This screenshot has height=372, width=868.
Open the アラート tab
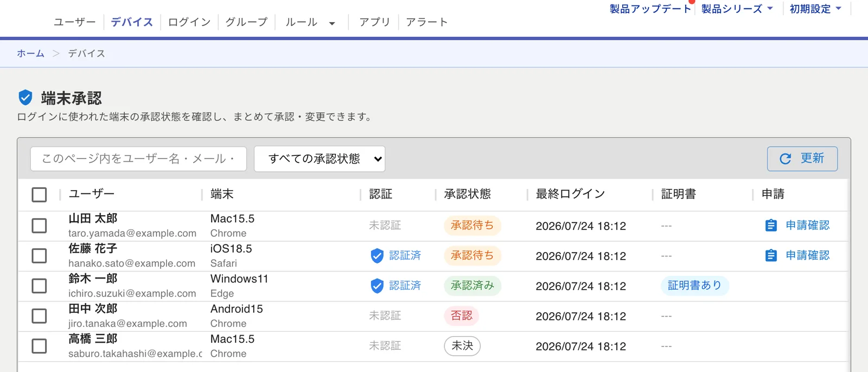[427, 22]
